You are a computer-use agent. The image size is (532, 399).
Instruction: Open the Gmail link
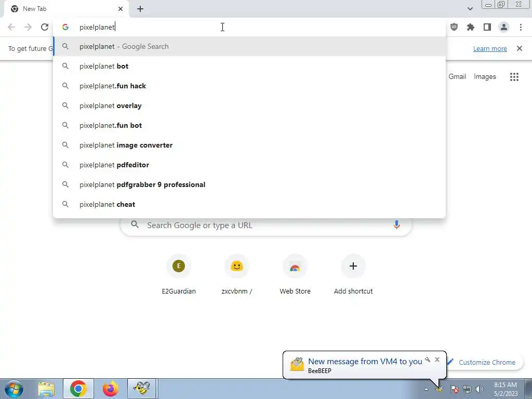click(457, 77)
